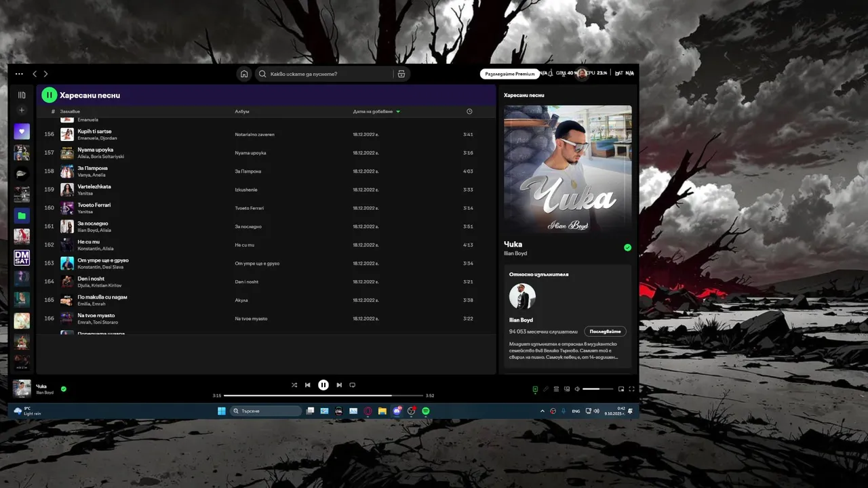Select the 'За Патрона' track title
Screen dimensions: 868x488
click(92, 168)
